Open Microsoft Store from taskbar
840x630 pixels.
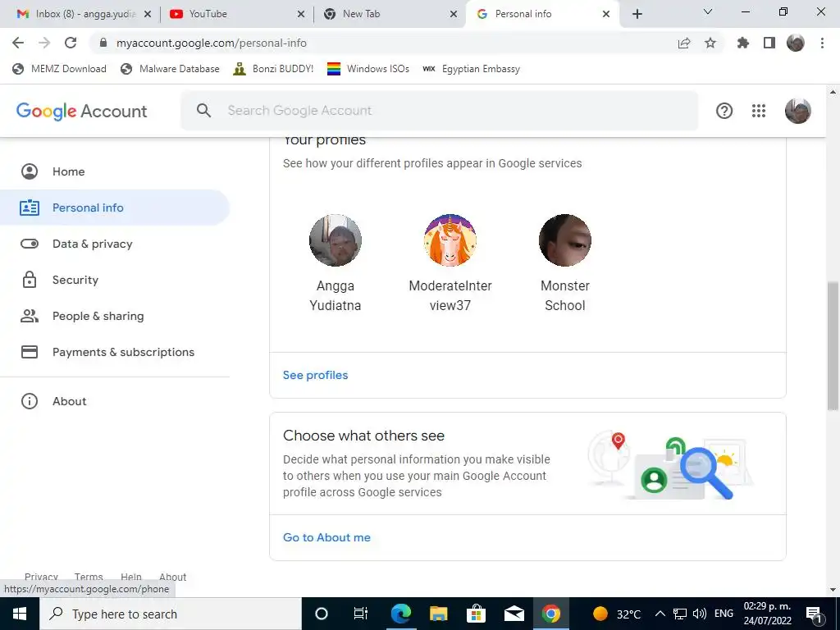[476, 614]
